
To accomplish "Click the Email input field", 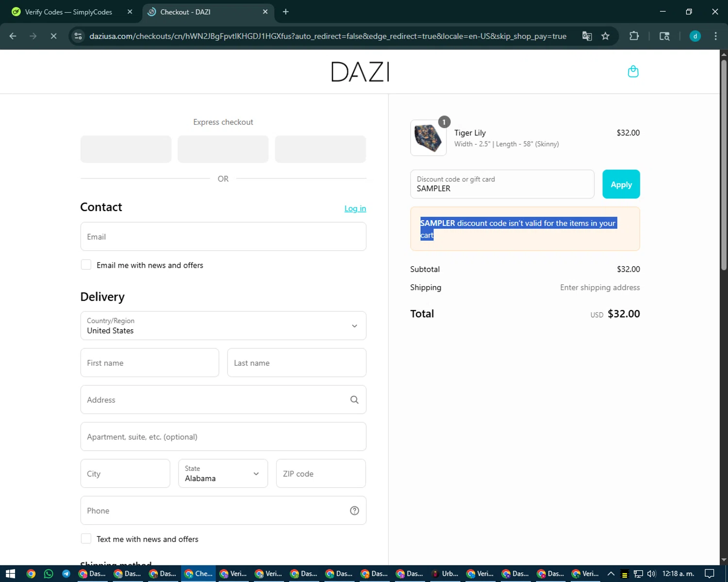I will point(223,237).
